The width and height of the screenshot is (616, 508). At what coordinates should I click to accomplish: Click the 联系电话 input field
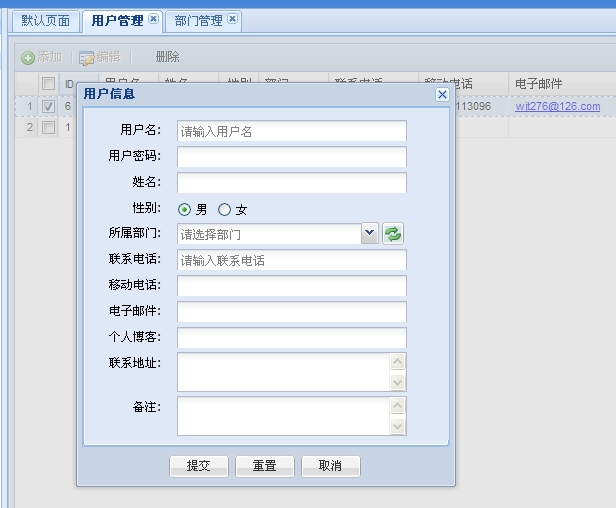point(292,260)
